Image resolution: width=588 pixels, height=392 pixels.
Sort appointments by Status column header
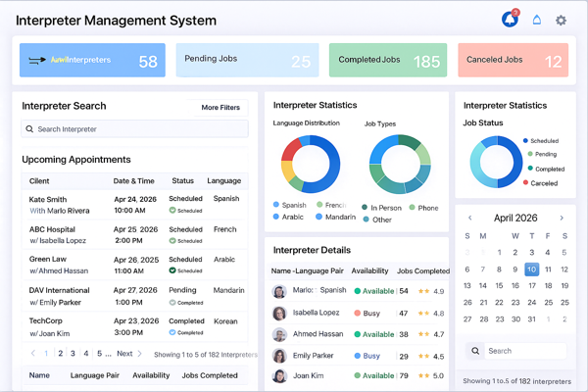[x=182, y=180]
